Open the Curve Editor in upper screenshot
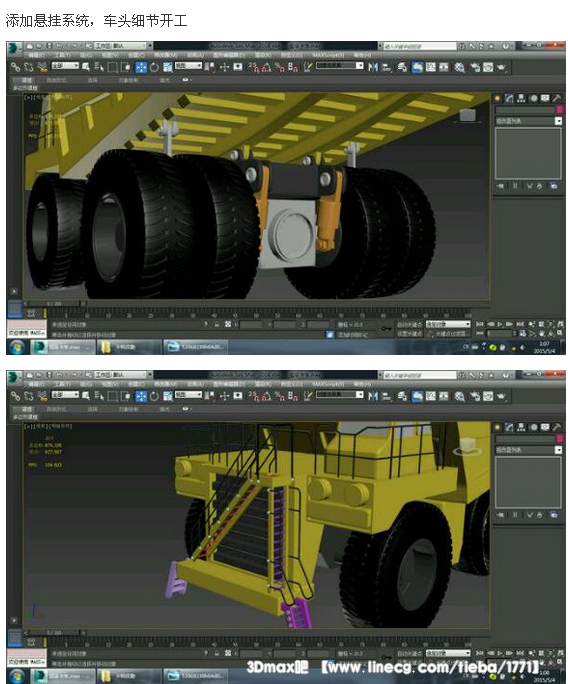 coord(431,67)
